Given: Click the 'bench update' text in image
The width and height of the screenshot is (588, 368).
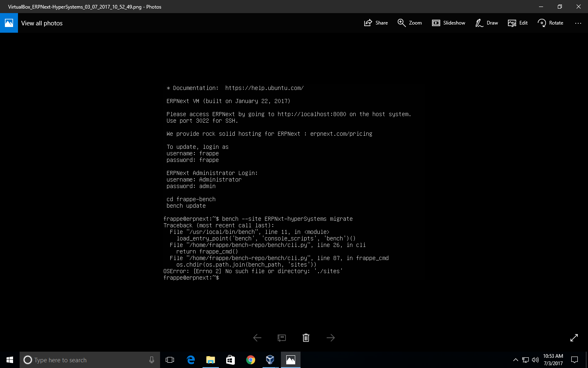Looking at the screenshot, I should (x=186, y=206).
